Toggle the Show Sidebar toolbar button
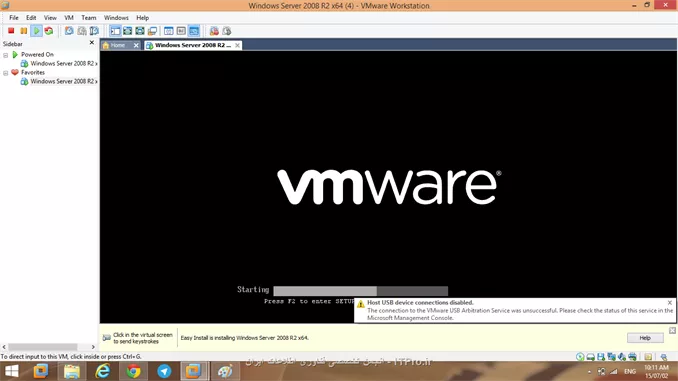The width and height of the screenshot is (678, 381). pos(115,31)
